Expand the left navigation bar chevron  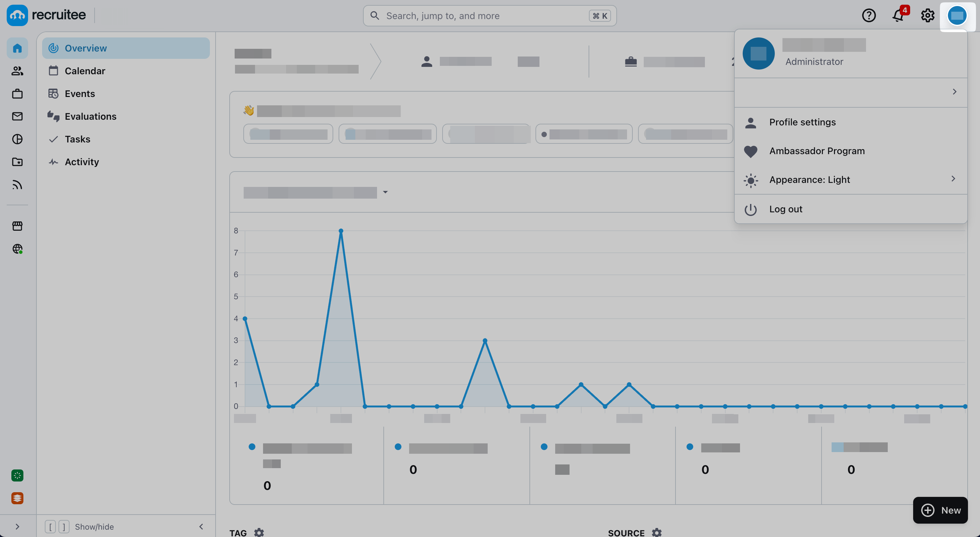[17, 527]
